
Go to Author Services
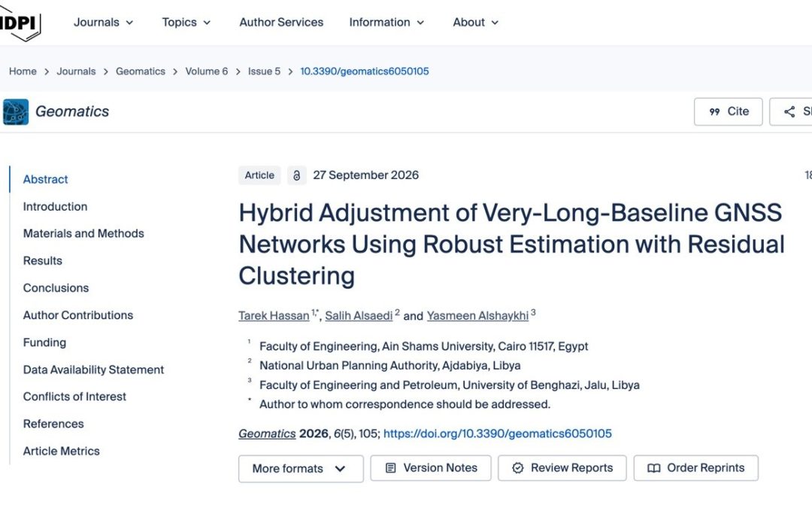coord(281,23)
